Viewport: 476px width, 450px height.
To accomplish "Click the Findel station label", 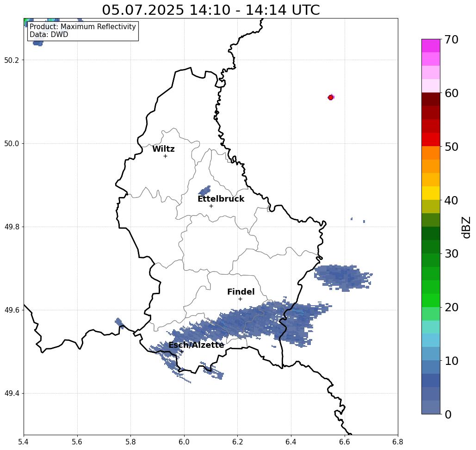I will (x=241, y=292).
